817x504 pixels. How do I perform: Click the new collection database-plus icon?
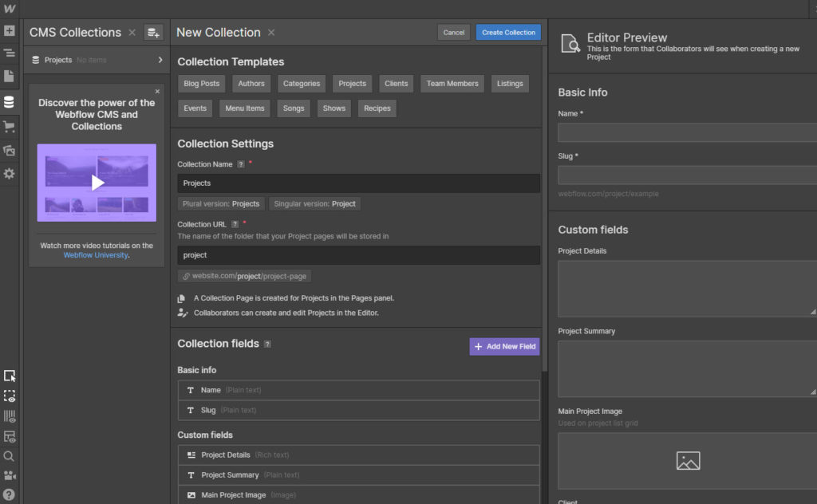coord(153,33)
